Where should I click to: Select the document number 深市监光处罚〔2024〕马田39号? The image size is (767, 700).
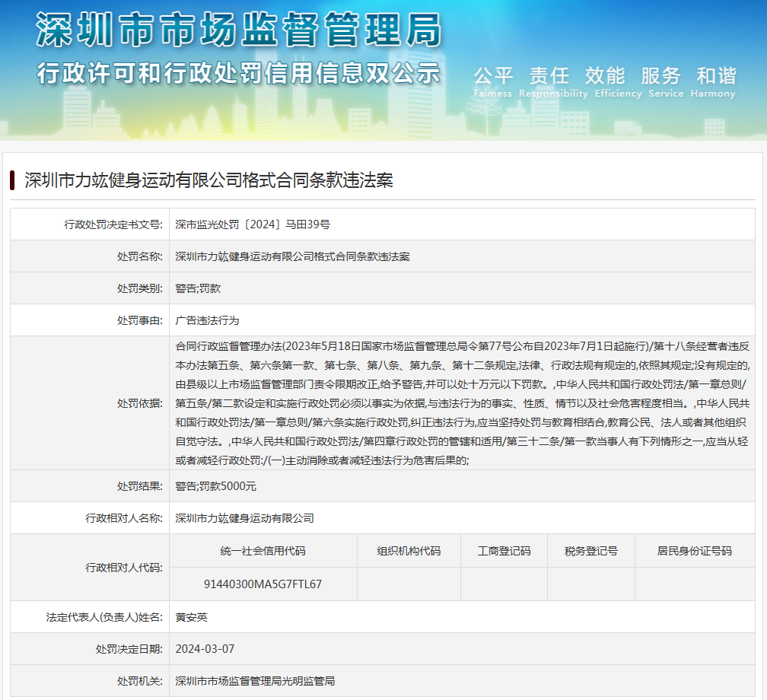click(253, 224)
